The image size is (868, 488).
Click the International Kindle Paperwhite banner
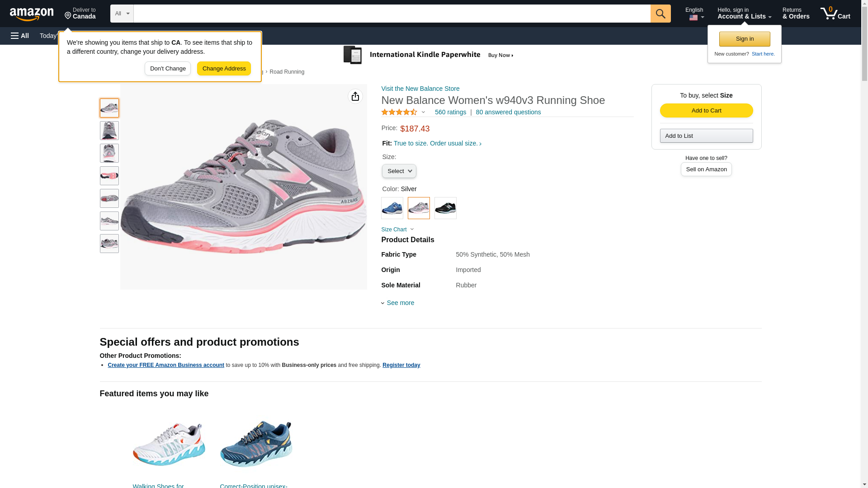tap(429, 55)
